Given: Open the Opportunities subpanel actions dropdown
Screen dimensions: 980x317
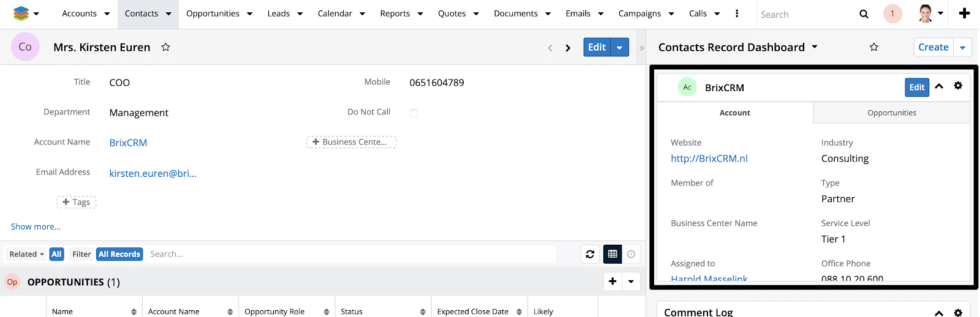Looking at the screenshot, I should pyautogui.click(x=631, y=282).
